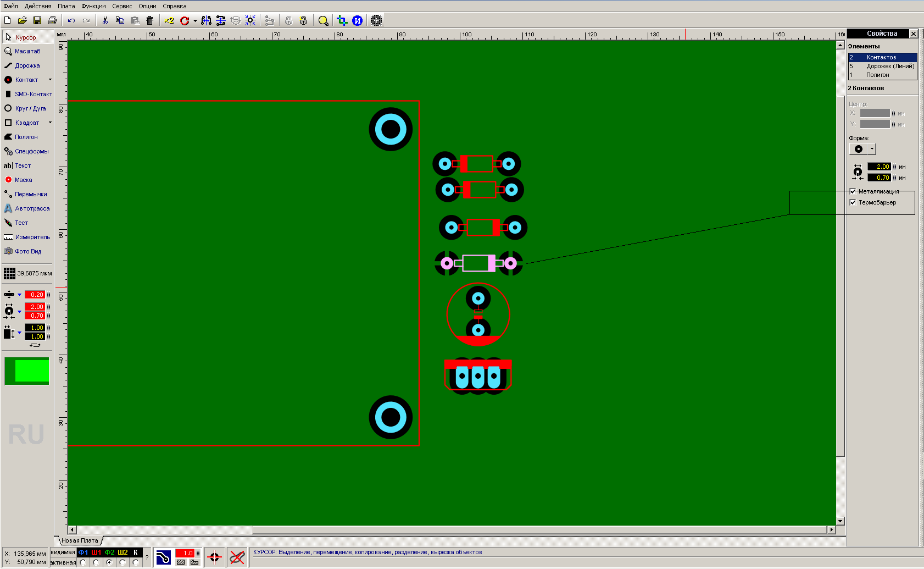Close the Свойства panel
The height and width of the screenshot is (569, 924).
click(x=914, y=34)
